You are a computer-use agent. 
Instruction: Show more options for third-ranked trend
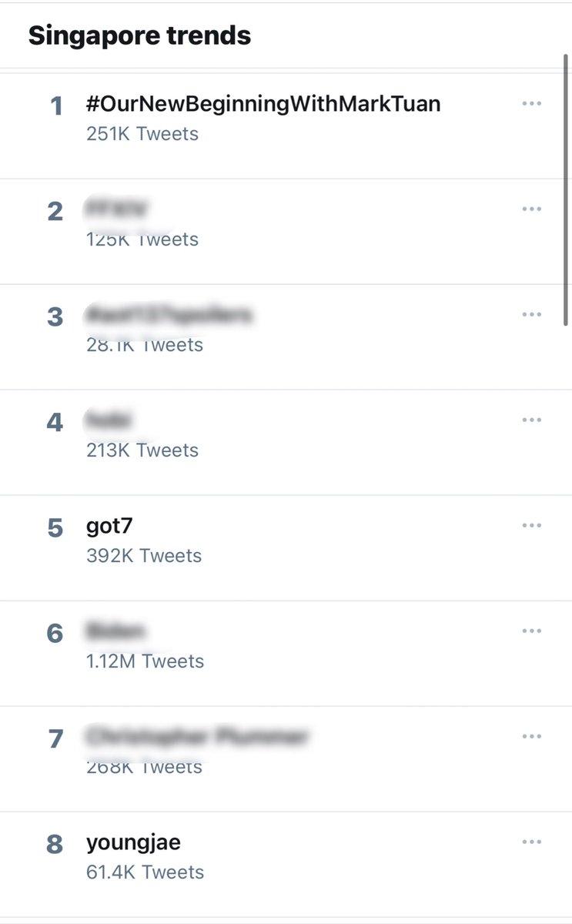531,315
